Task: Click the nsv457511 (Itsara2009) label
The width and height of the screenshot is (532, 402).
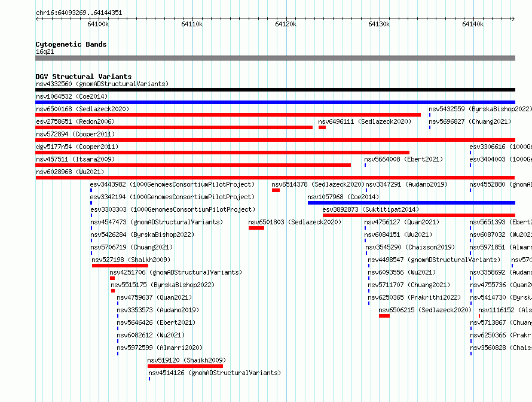Action: [75, 159]
